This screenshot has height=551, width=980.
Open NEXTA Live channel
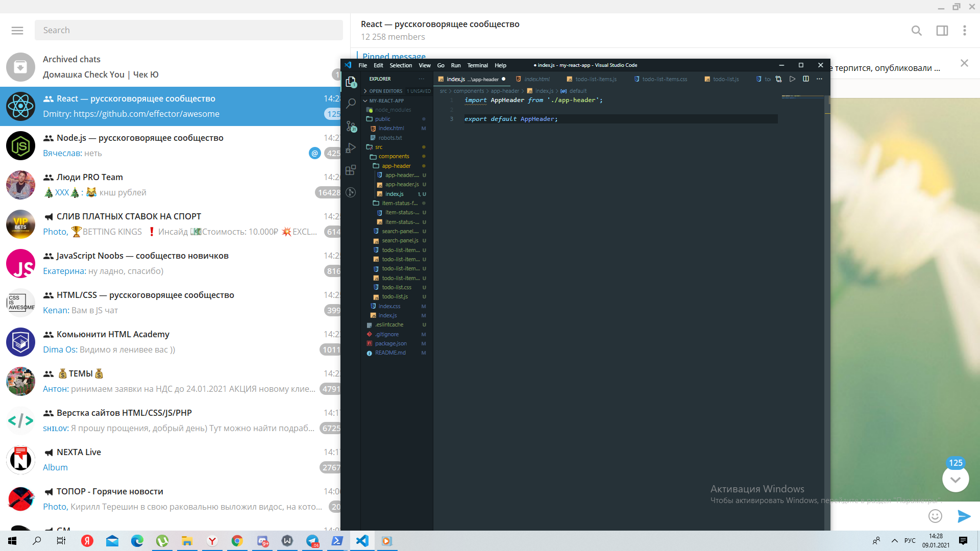171,460
